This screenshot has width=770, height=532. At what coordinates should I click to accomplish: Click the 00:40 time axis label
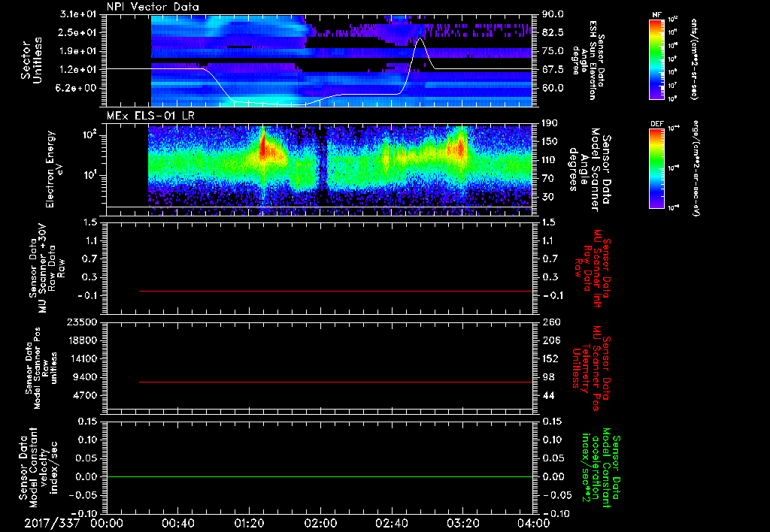coord(177,523)
